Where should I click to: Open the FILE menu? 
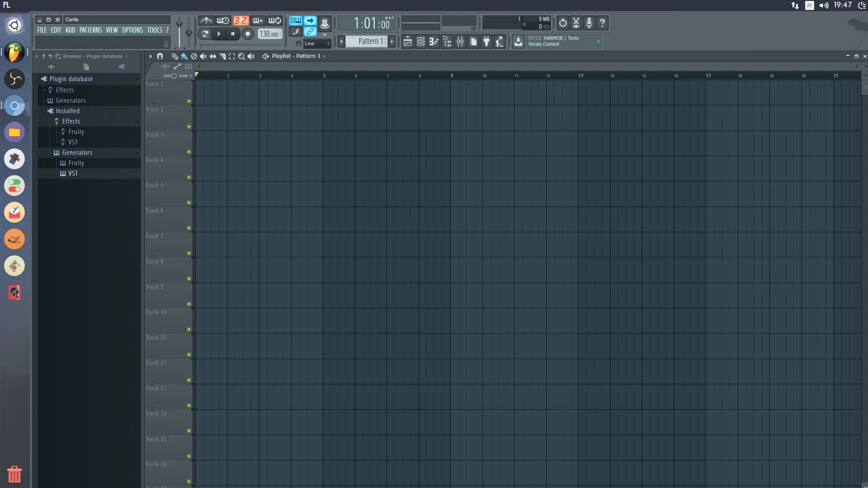click(42, 30)
